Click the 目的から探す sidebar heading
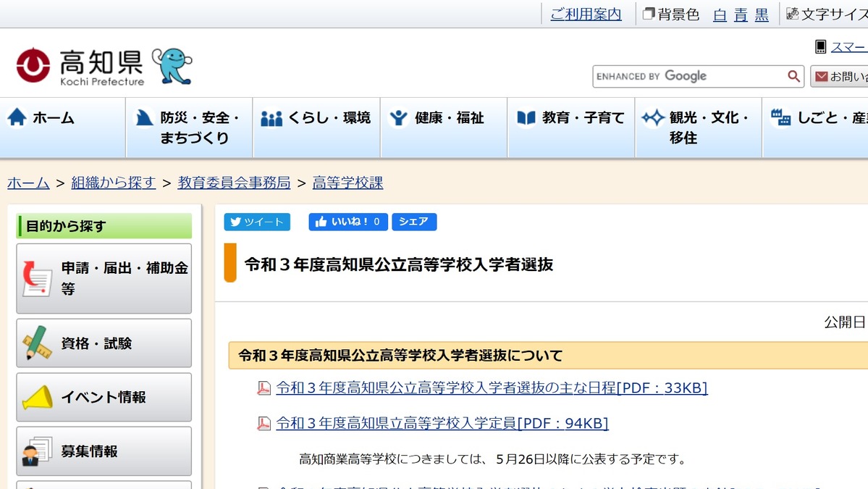The height and width of the screenshot is (489, 868). point(104,226)
